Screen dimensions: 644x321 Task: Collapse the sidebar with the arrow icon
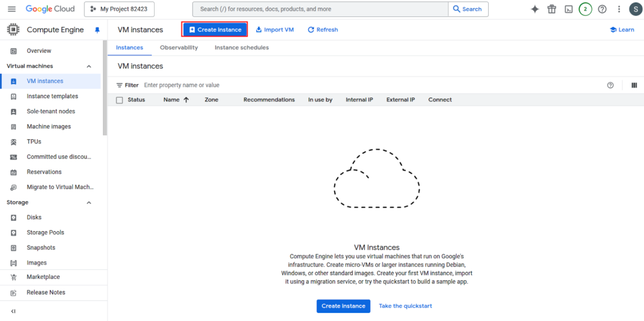click(13, 312)
